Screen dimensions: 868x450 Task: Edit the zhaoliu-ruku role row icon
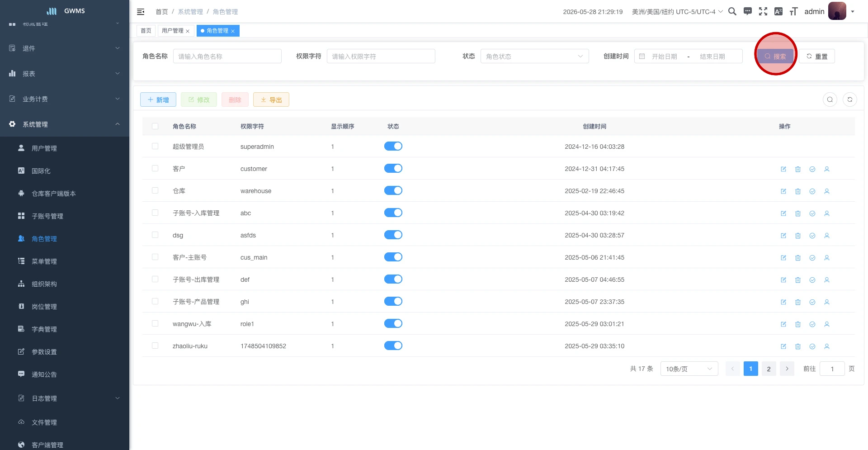click(783, 346)
